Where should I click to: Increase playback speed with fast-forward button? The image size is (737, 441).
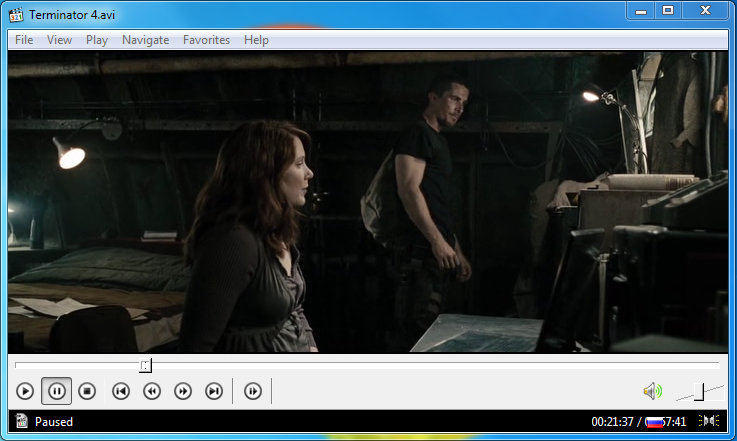tap(183, 391)
